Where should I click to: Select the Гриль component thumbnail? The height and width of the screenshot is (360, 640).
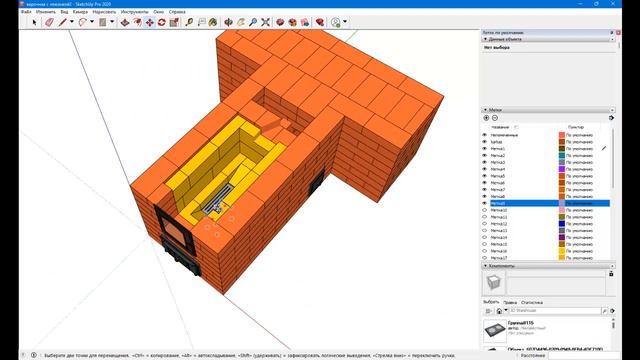tap(495, 330)
